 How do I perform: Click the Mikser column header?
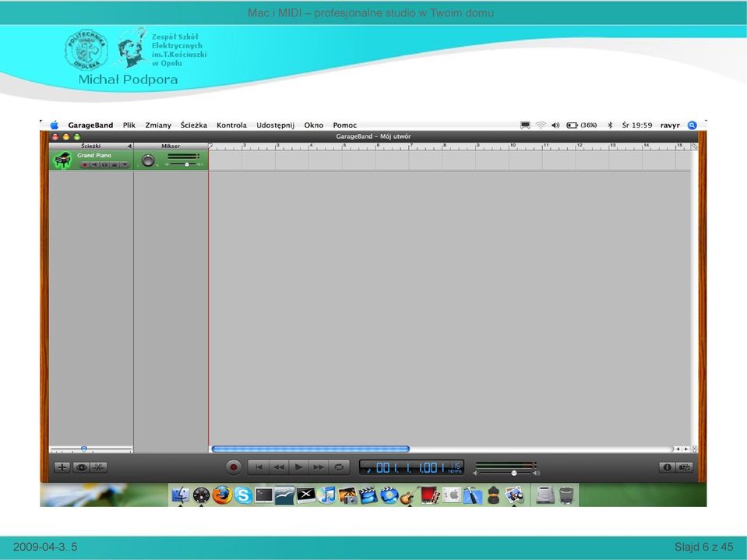tap(171, 146)
